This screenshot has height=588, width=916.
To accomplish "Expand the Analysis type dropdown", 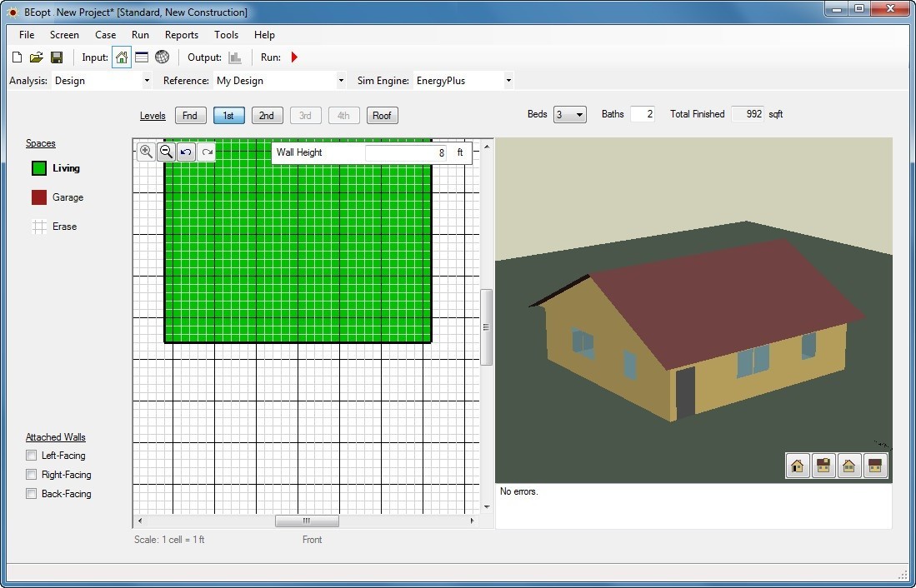I will 147,81.
